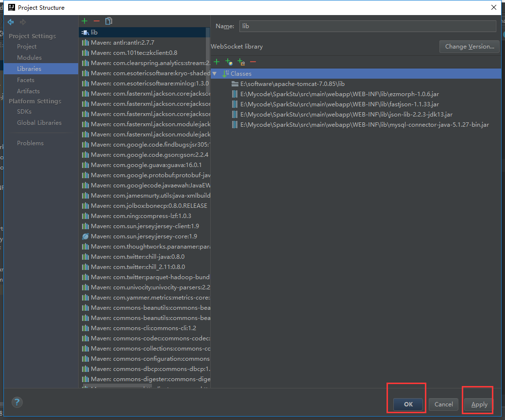Remove the selected library from list
The width and height of the screenshot is (505, 420).
pos(97,21)
